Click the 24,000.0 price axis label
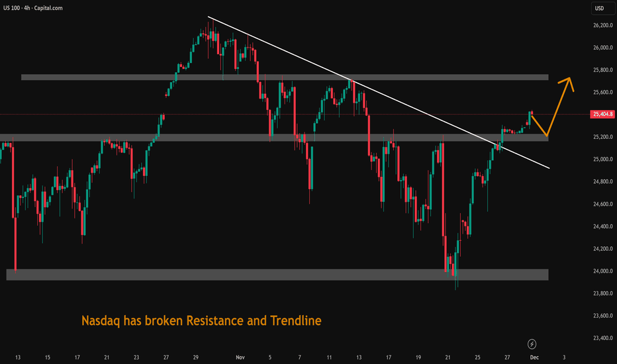 tap(601, 271)
